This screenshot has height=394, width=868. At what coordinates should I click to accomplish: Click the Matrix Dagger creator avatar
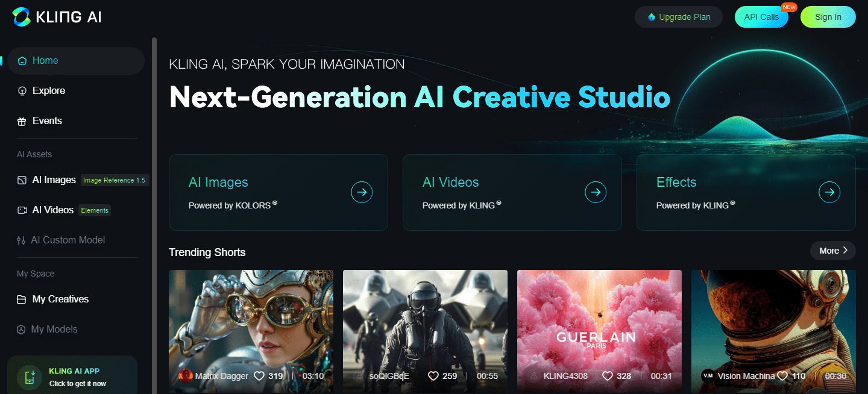186,376
